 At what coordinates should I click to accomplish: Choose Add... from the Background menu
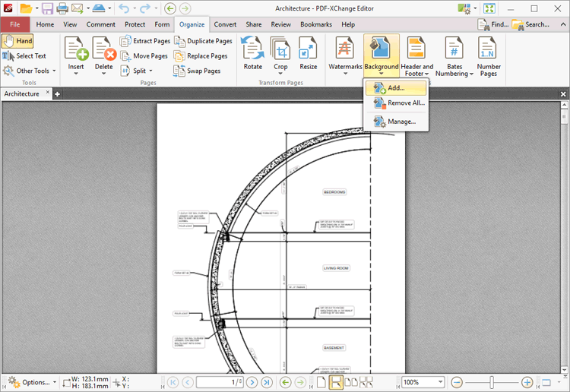pos(396,88)
